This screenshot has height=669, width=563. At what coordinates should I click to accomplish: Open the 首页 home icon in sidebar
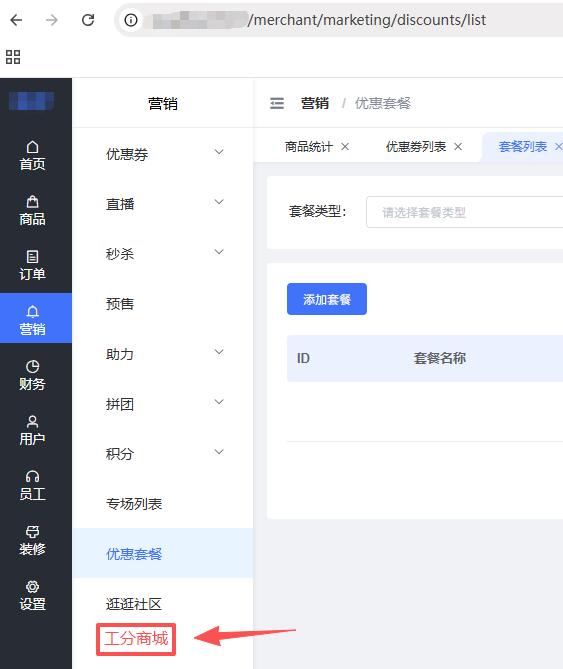click(32, 147)
